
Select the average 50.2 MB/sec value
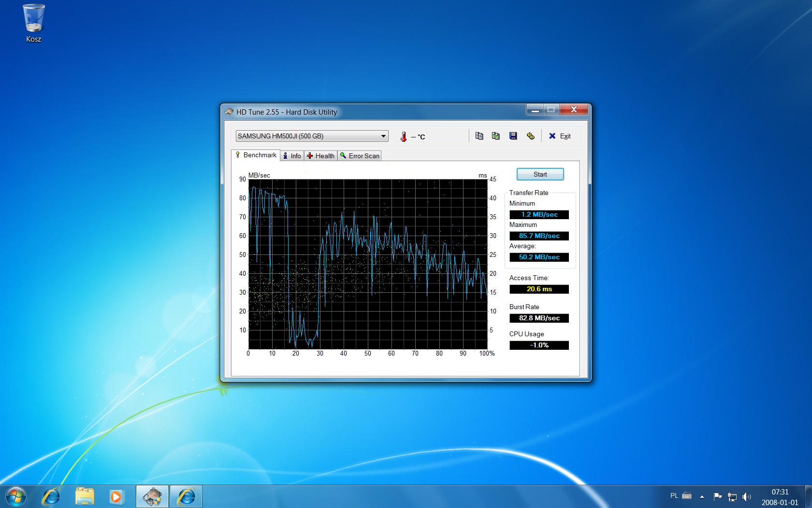point(539,257)
